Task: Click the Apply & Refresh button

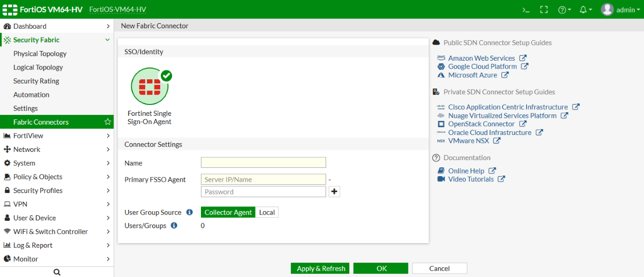Action: point(320,268)
